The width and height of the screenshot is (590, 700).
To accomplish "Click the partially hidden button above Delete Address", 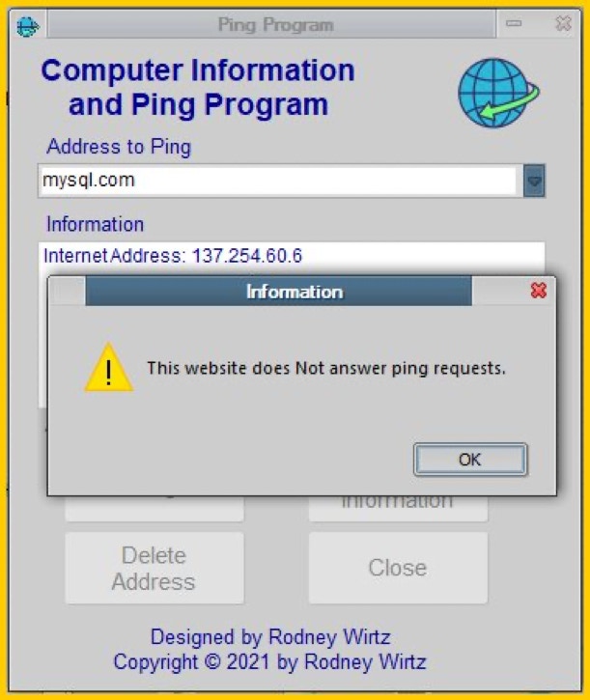I will tap(155, 509).
